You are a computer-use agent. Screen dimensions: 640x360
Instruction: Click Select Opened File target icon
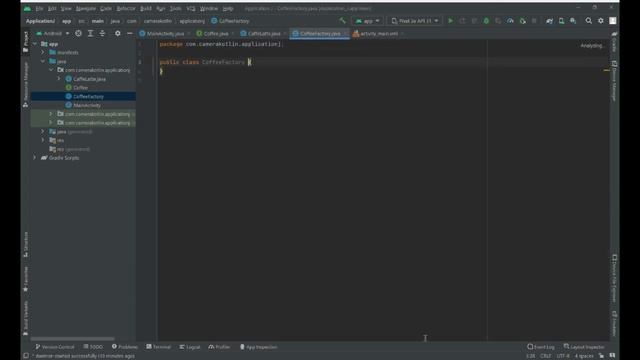pos(78,33)
